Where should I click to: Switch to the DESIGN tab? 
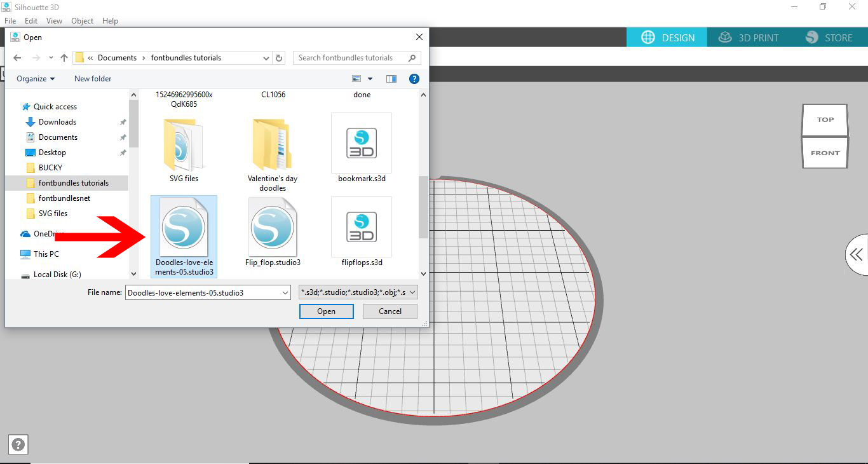pos(668,38)
